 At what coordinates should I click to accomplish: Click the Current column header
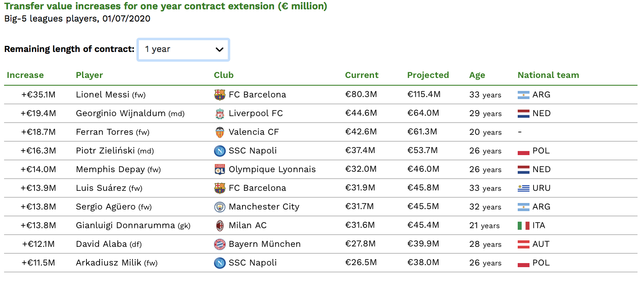point(362,75)
